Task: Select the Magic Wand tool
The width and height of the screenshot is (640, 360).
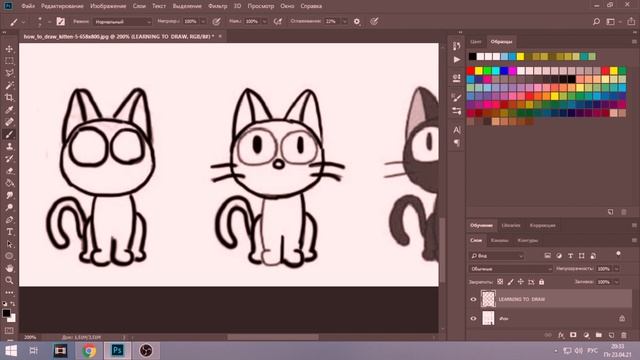Action: 9,85
